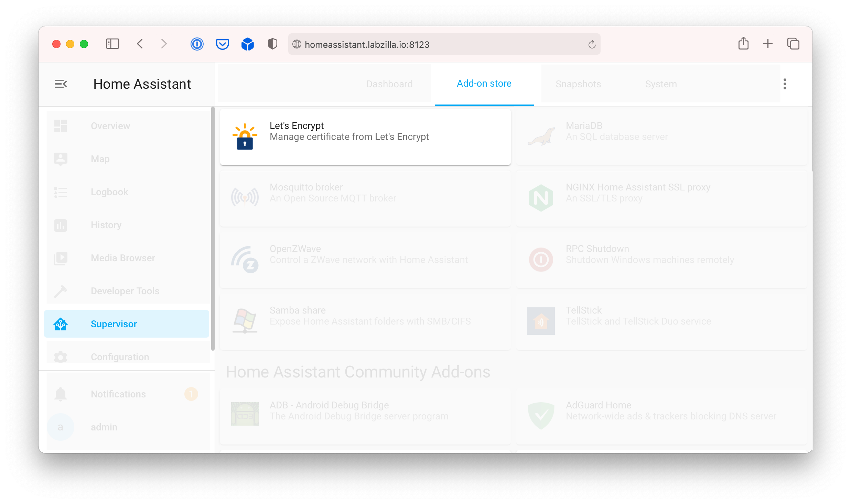The width and height of the screenshot is (851, 504).
Task: Open a new tab with plus button
Action: click(x=768, y=44)
